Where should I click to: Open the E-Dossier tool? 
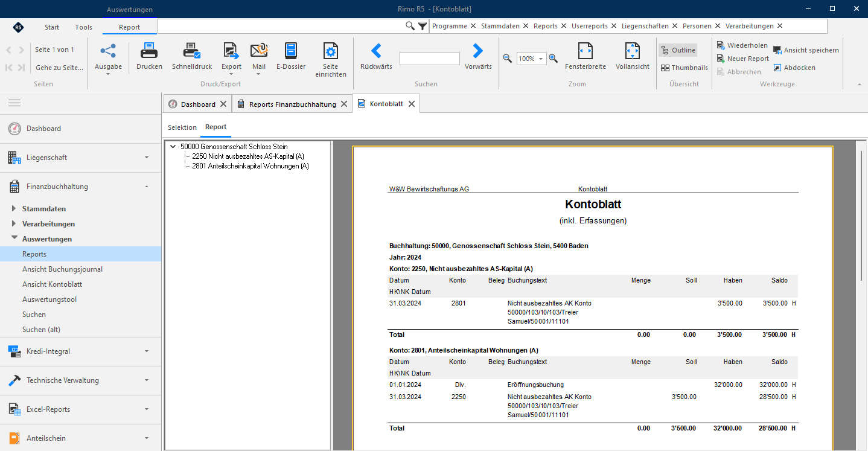click(291, 51)
